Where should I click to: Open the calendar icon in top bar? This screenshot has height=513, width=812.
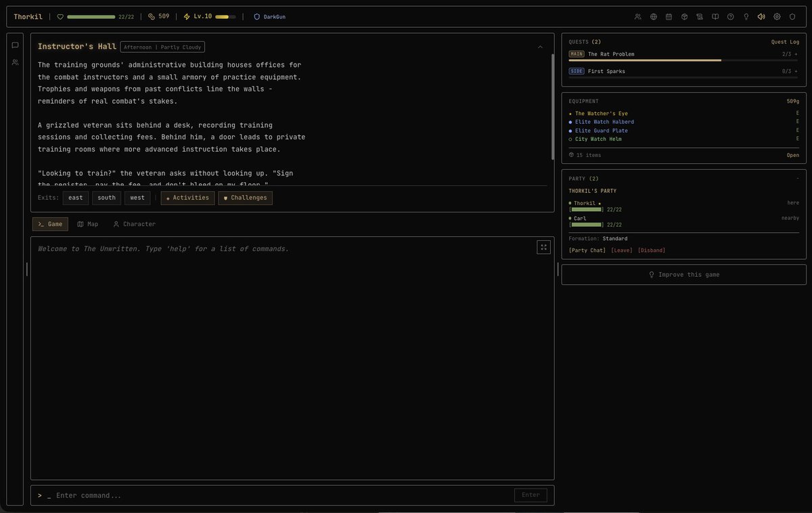[x=669, y=16]
